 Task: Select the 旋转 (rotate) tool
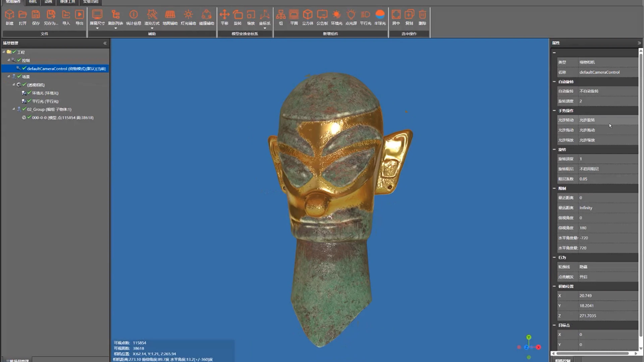(238, 17)
